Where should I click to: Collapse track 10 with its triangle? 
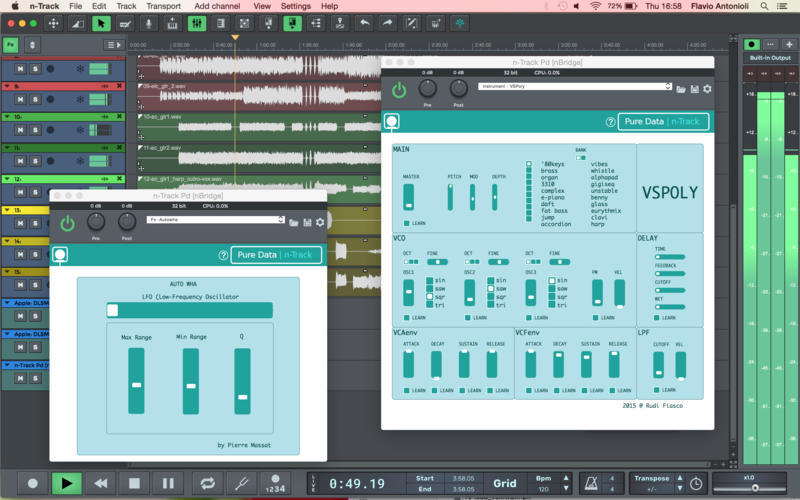pyautogui.click(x=7, y=117)
